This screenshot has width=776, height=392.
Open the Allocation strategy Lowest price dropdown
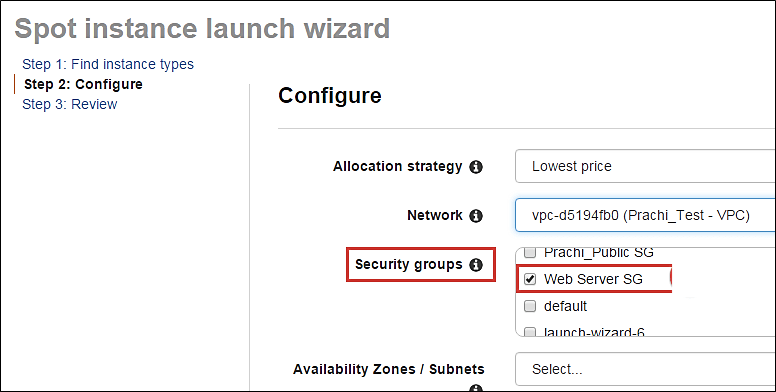coord(645,166)
